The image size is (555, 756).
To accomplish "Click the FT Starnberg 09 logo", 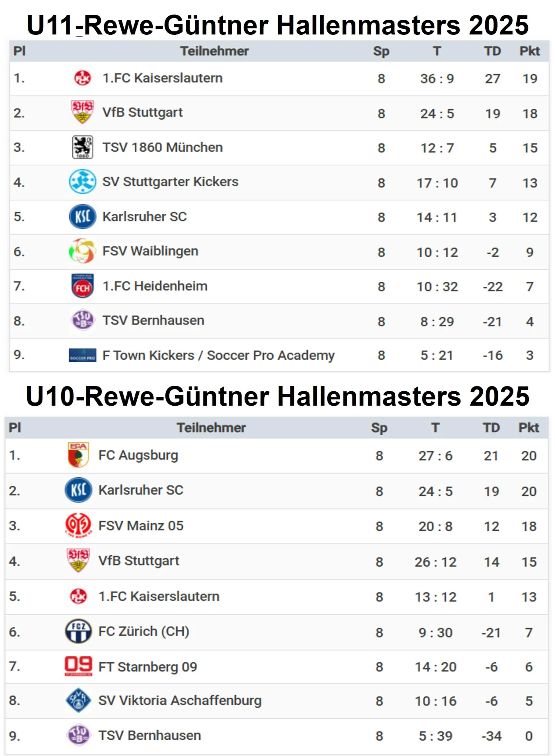I will 78,666.
